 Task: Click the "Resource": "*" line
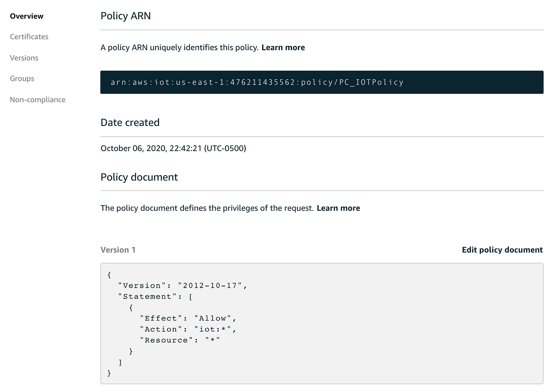180,341
